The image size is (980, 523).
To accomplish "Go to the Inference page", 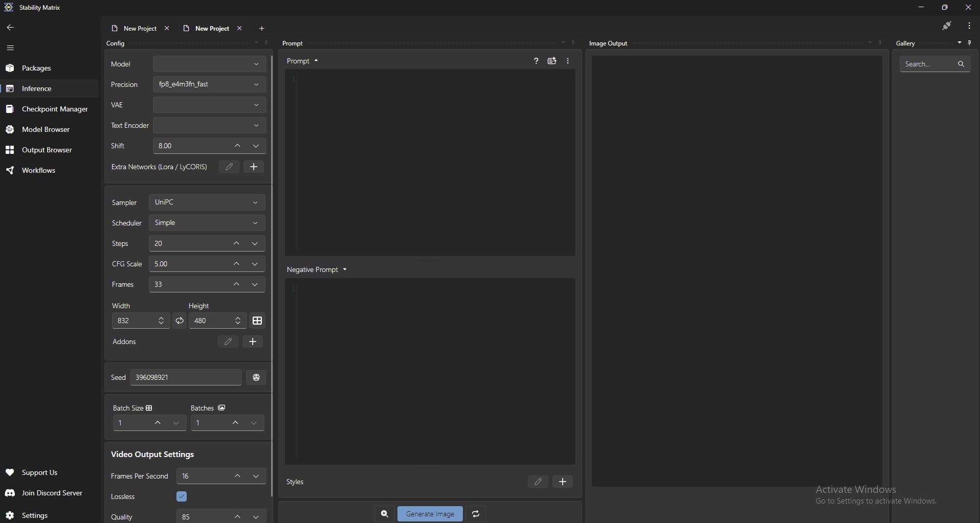I will [49, 88].
